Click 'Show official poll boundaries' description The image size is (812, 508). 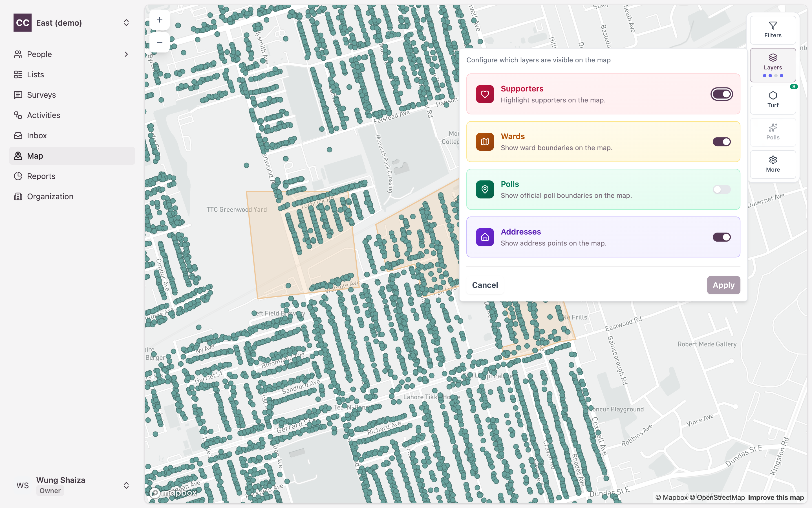click(566, 196)
